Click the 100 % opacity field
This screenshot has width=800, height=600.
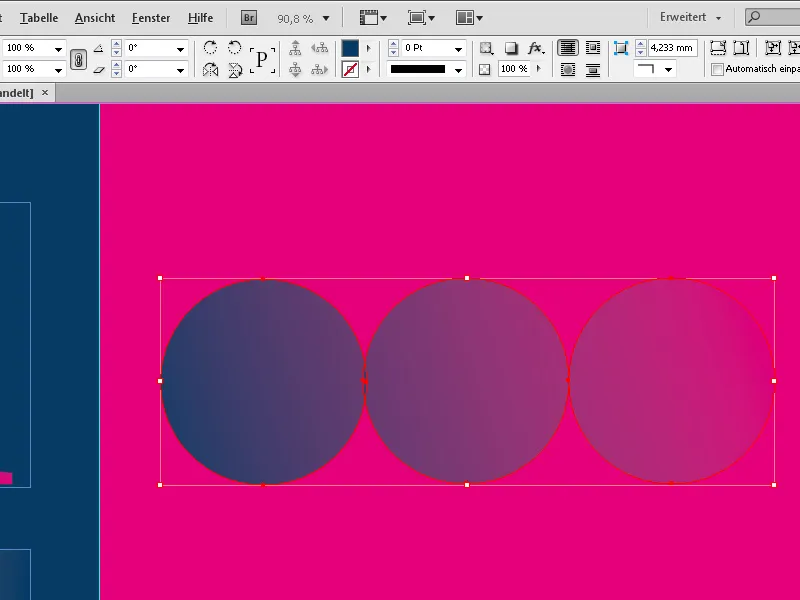pos(514,69)
